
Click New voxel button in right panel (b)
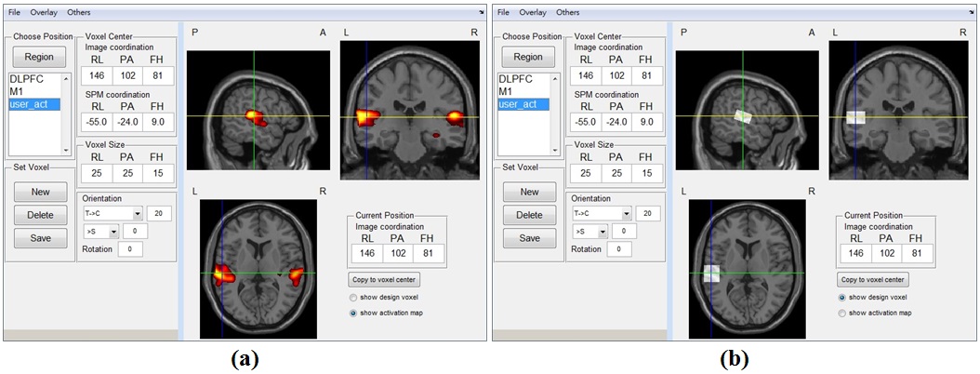point(529,192)
